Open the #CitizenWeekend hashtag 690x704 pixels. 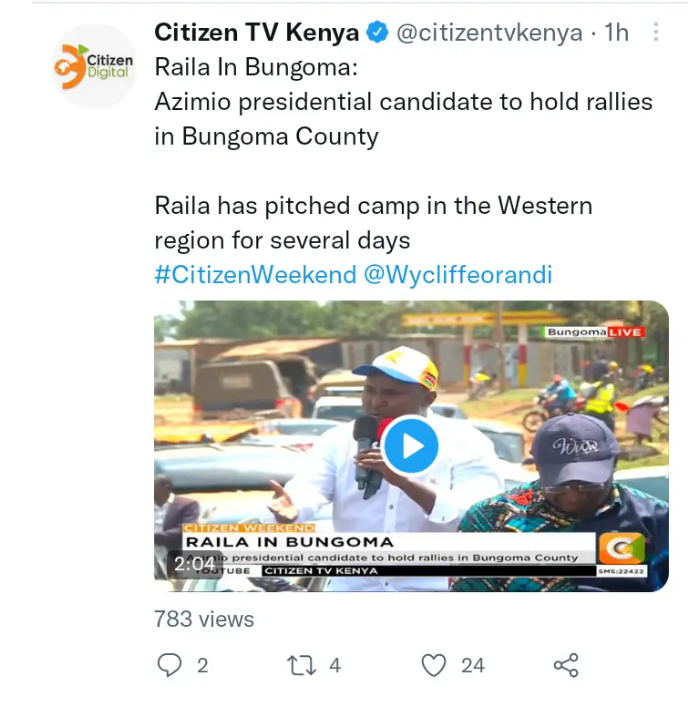[255, 274]
